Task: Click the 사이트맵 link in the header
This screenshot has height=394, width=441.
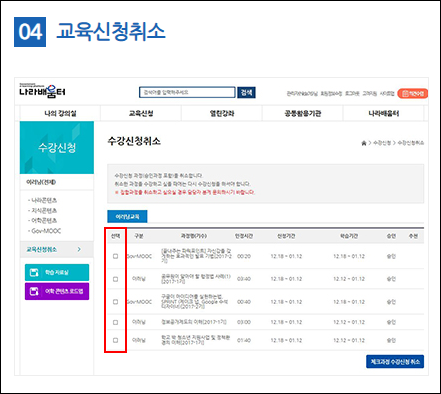Action: click(x=387, y=94)
